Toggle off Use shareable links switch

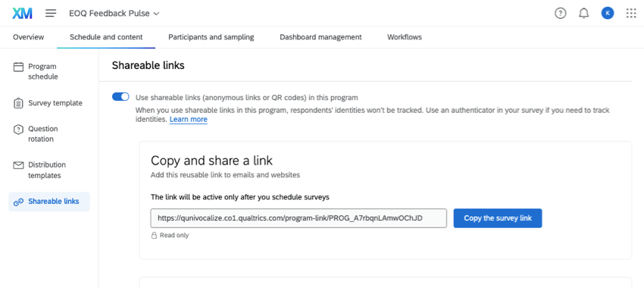(x=120, y=97)
